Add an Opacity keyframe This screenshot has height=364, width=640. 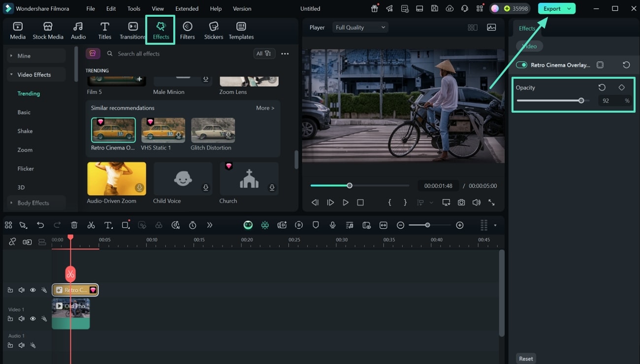pyautogui.click(x=621, y=88)
